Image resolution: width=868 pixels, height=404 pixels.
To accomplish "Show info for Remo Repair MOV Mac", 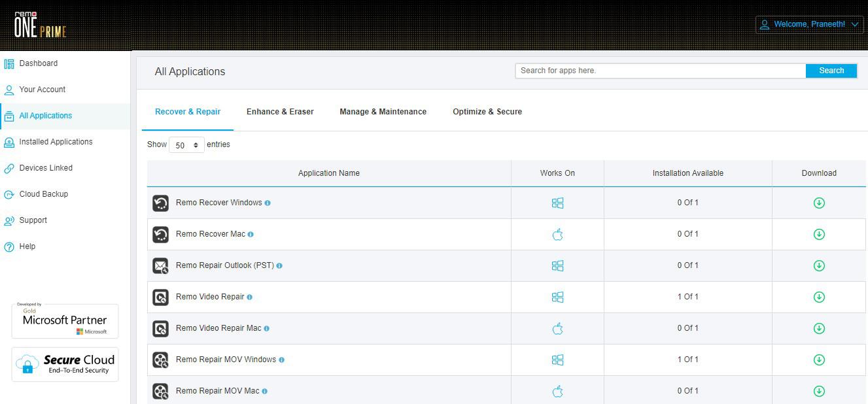I will pyautogui.click(x=264, y=391).
